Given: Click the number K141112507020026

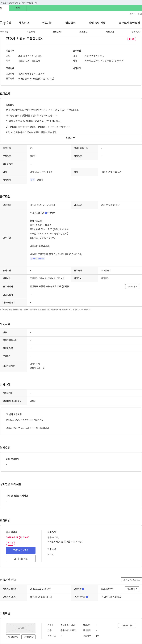Looking at the screenshot, I should (111, 597).
